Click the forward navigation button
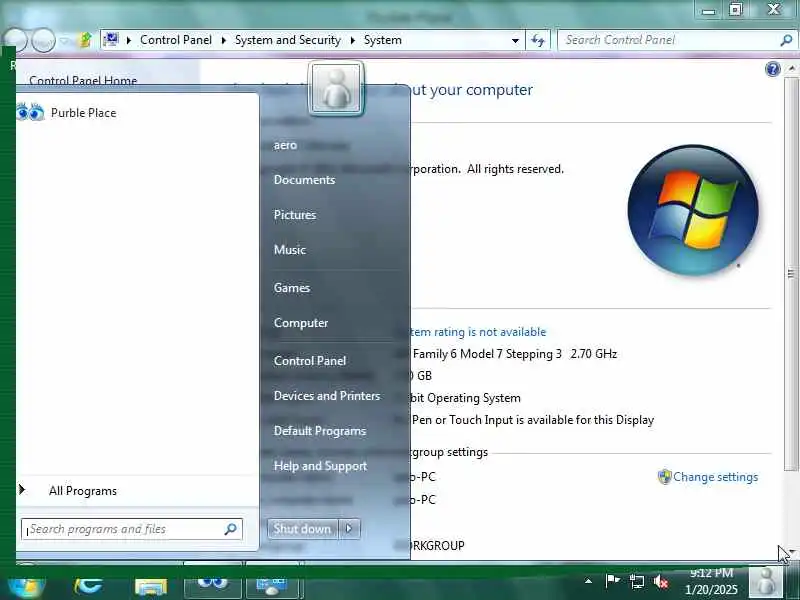The image size is (800, 600). (44, 40)
